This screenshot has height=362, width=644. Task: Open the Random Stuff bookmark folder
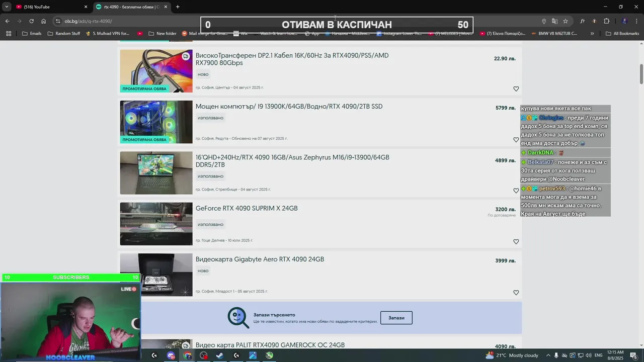click(63, 34)
